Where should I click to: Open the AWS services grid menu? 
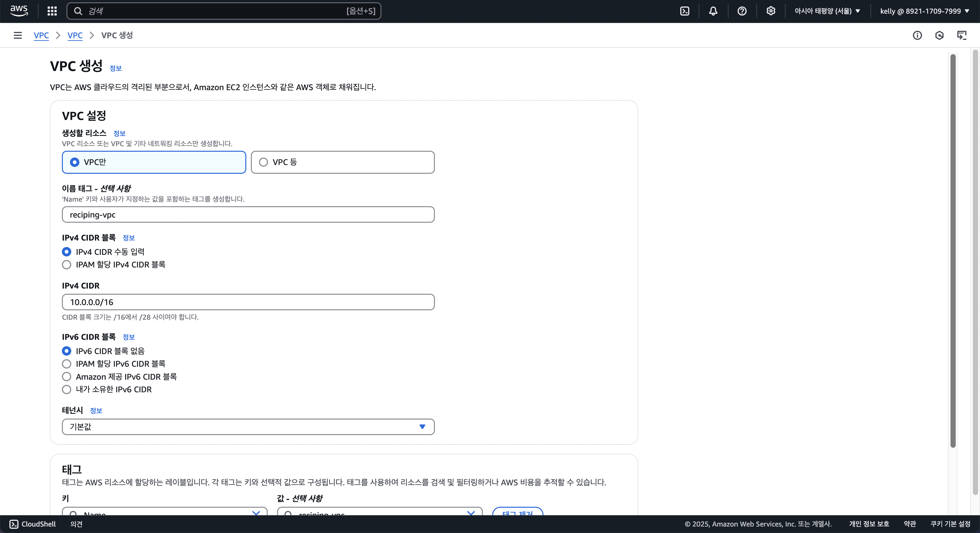[x=52, y=11]
